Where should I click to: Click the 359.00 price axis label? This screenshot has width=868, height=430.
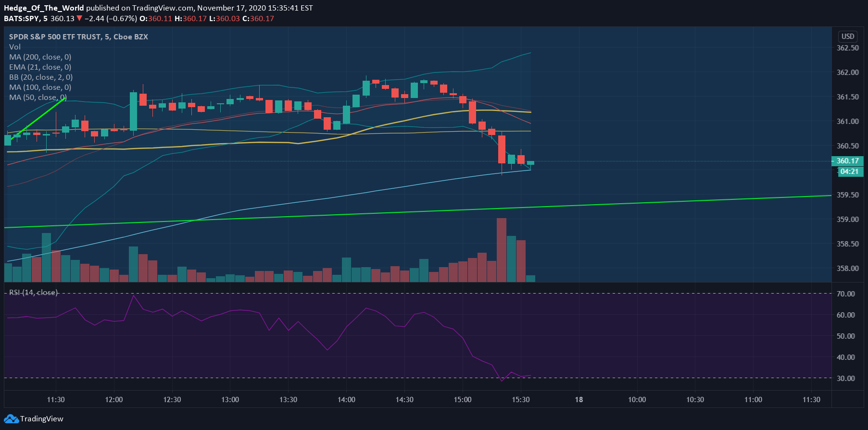(848, 220)
